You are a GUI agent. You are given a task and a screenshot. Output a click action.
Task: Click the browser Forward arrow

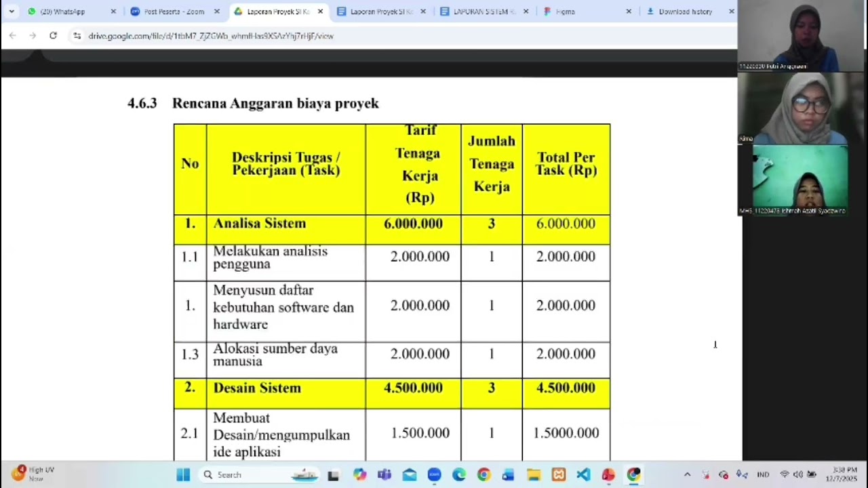point(33,35)
